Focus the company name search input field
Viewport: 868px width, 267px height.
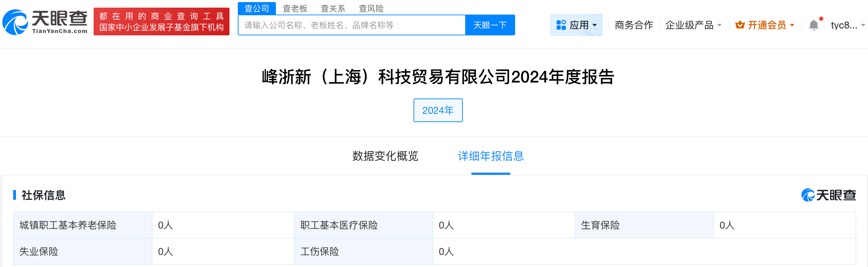coord(351,25)
